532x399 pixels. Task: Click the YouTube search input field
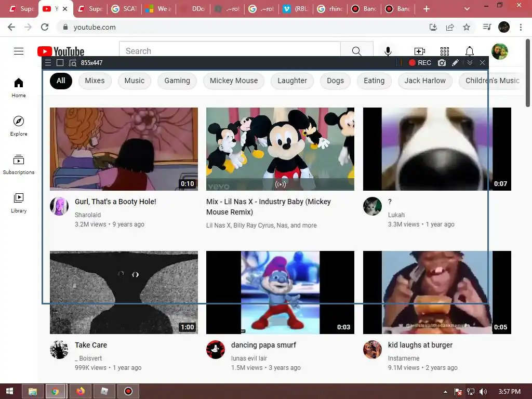[x=230, y=50]
